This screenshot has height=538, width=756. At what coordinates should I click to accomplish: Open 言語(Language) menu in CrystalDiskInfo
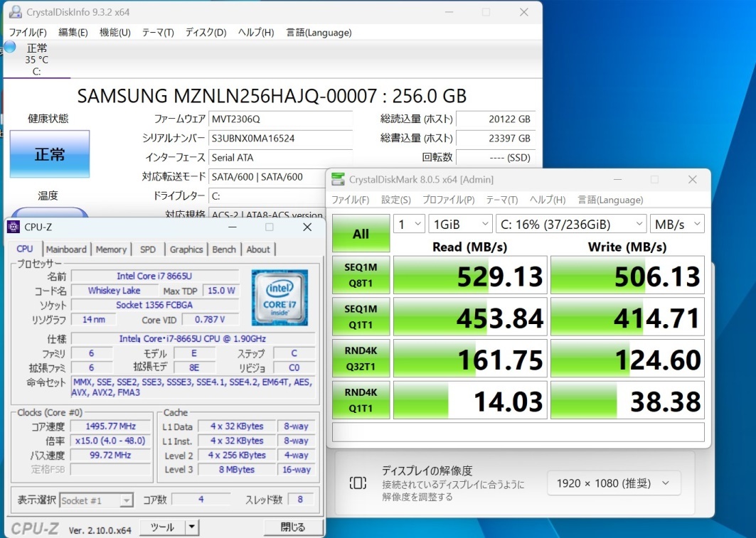319,32
